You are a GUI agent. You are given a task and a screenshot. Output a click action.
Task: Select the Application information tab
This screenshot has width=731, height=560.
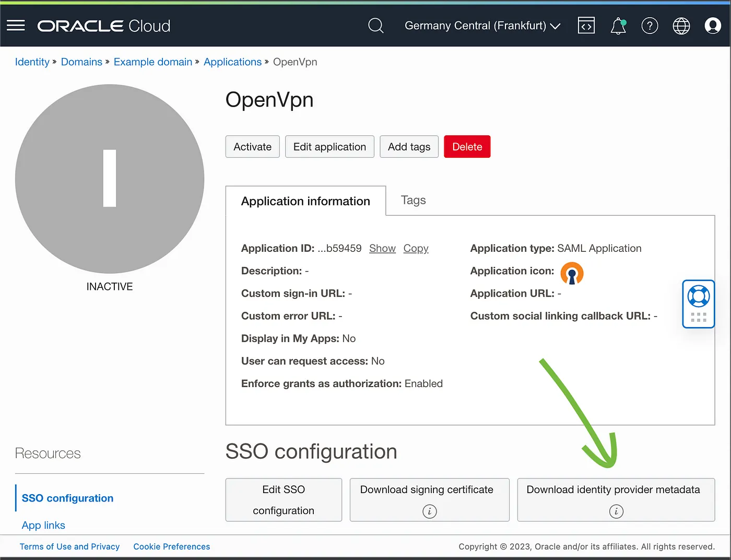tap(305, 201)
